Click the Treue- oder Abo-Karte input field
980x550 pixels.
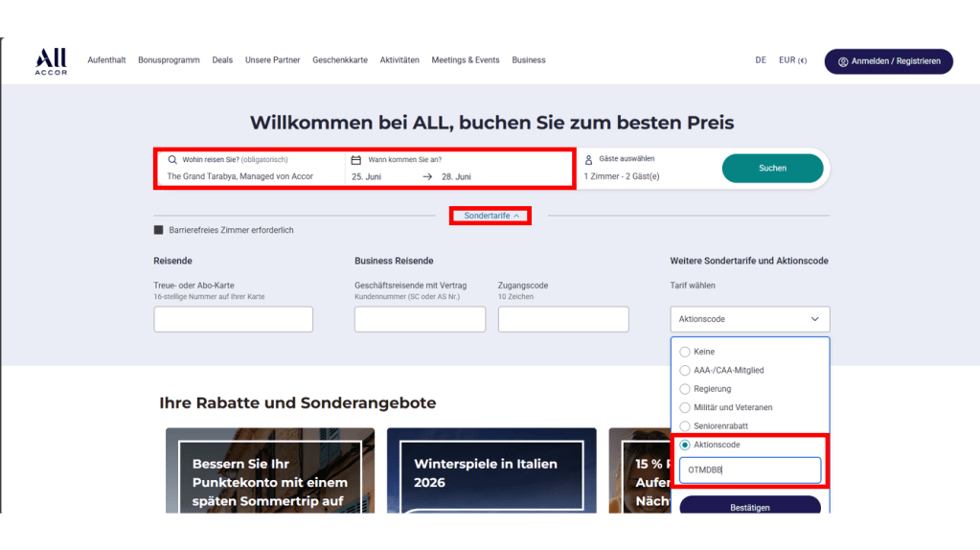point(233,319)
